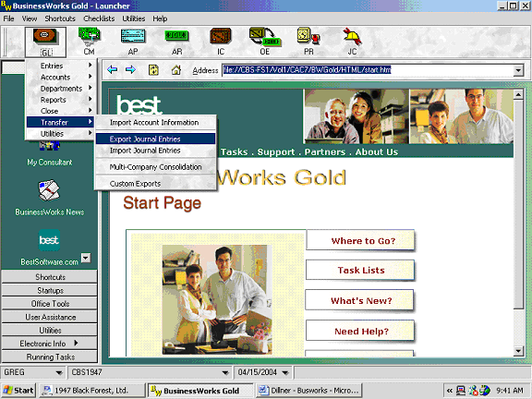Follow the Partners link in banner
Viewport: 532px width, 399px height.
(x=325, y=152)
